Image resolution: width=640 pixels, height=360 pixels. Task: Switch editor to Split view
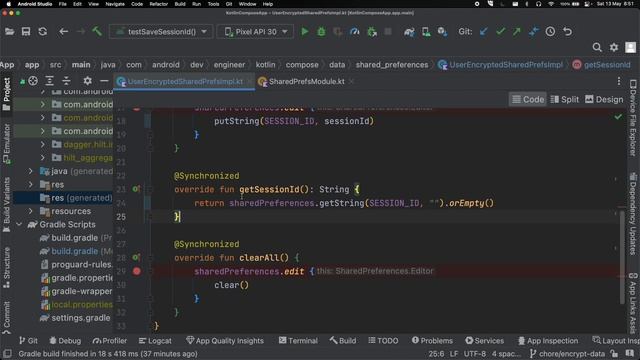coord(564,100)
